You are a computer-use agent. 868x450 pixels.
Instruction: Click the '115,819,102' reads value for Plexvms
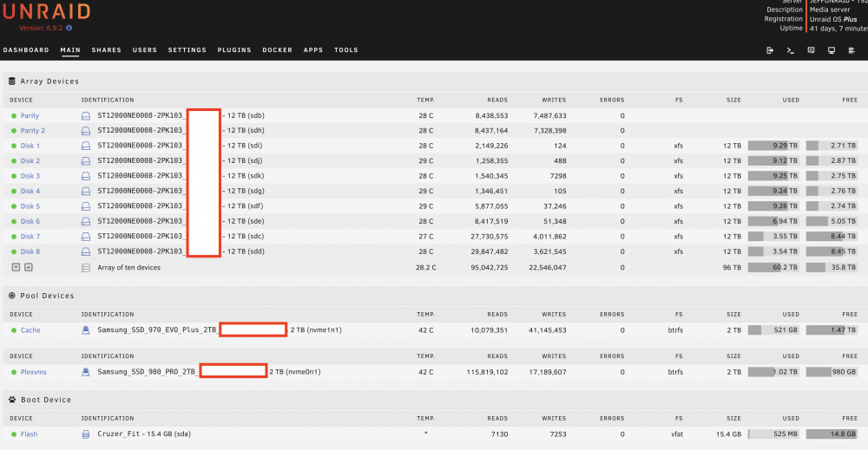(x=487, y=372)
